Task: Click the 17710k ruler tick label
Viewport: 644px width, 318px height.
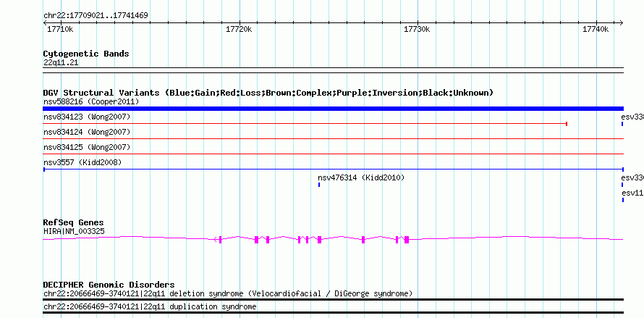Action: pyautogui.click(x=60, y=29)
